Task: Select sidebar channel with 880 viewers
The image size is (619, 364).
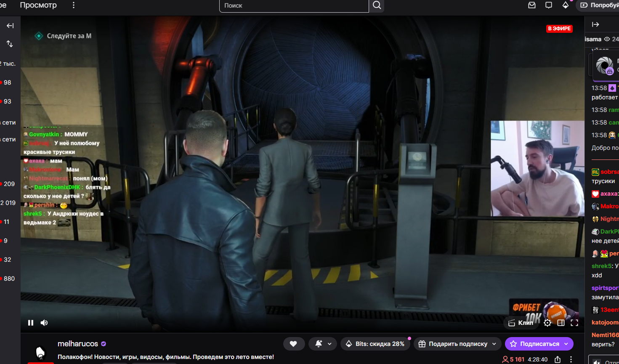Action: [8, 279]
